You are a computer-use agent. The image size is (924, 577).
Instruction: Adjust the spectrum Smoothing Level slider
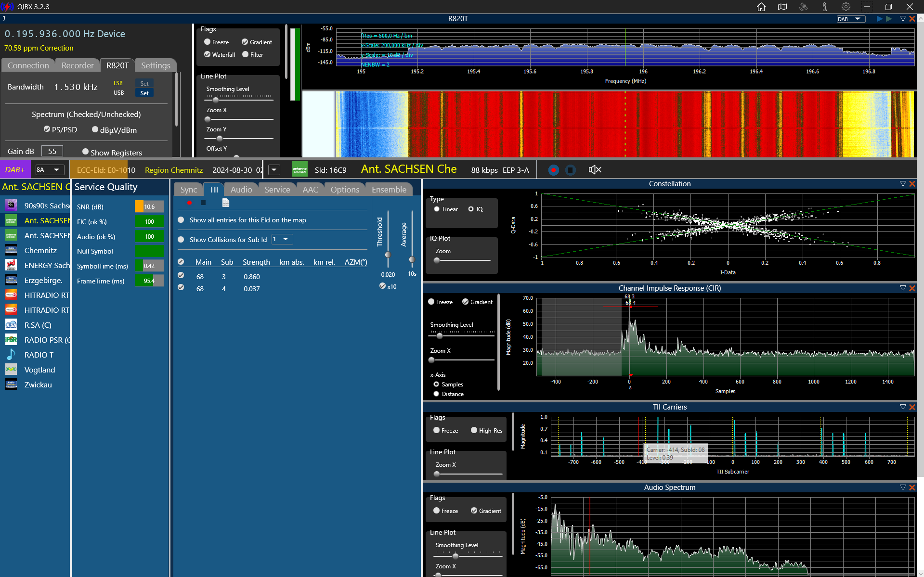point(216,100)
